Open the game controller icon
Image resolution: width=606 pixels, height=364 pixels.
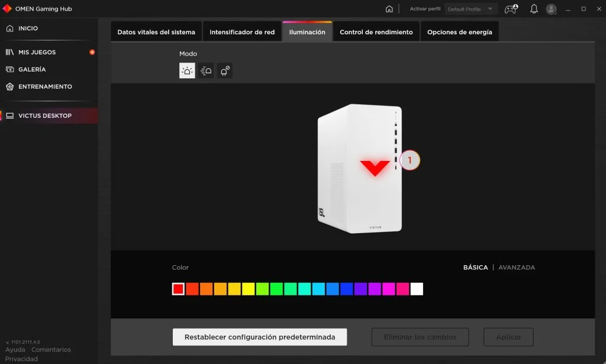[511, 8]
